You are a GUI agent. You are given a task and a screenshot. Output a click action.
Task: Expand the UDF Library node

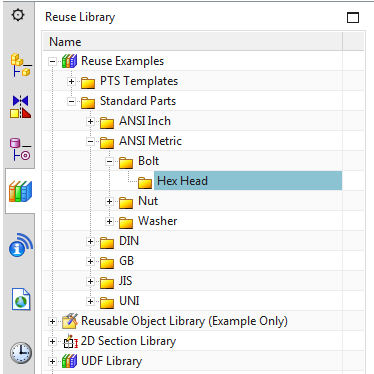tap(52, 361)
